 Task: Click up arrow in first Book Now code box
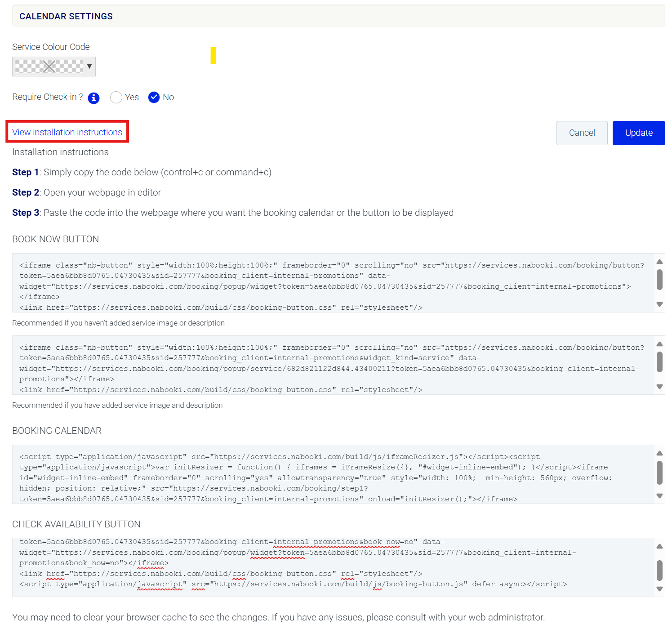tap(659, 262)
